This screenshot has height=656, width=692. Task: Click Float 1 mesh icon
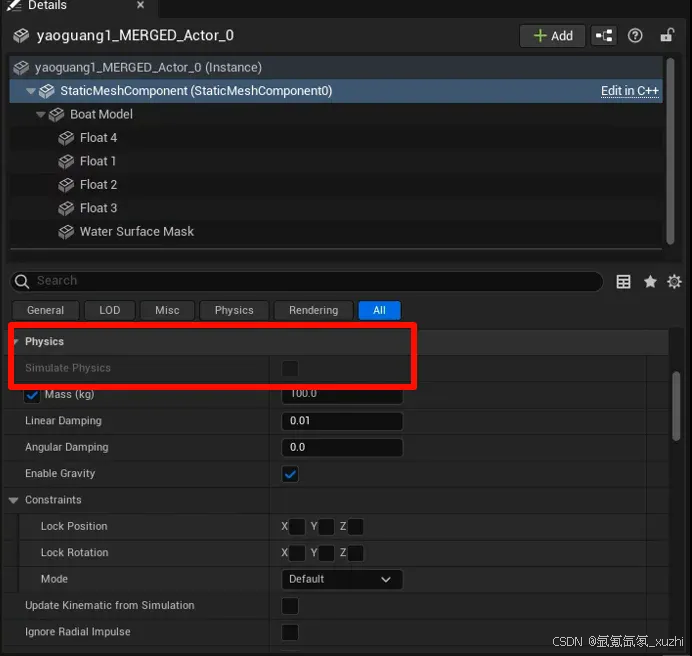tap(66, 162)
